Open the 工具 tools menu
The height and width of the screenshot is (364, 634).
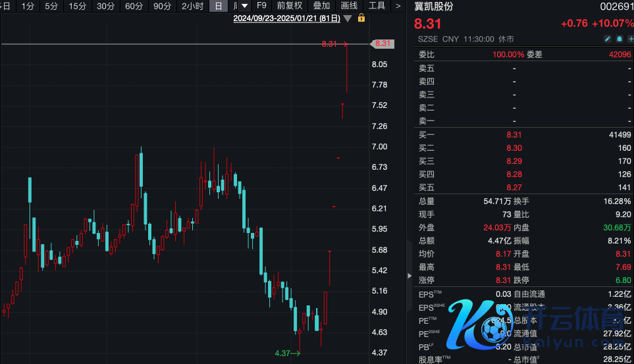377,6
